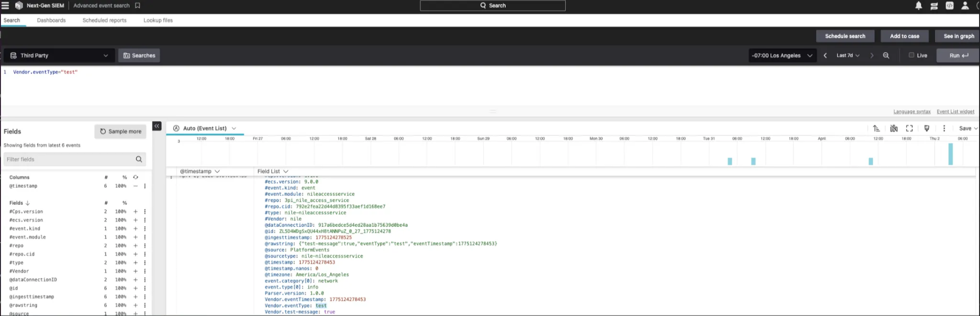Open the Field List column dropdown
Viewport: 980px width, 316px height.
click(273, 171)
